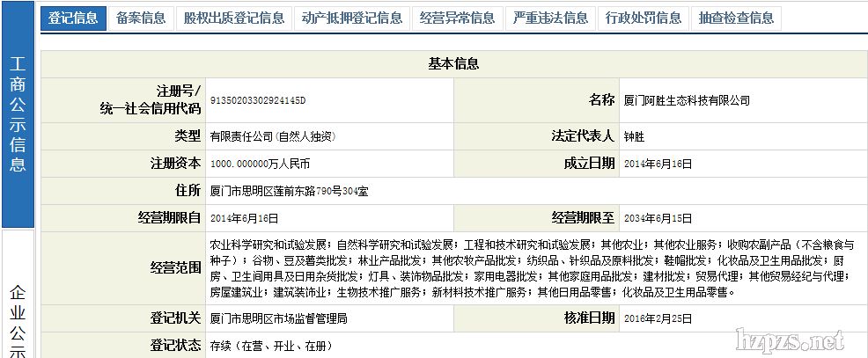Go to the 动产抵押登记信息 tab

pos(351,18)
